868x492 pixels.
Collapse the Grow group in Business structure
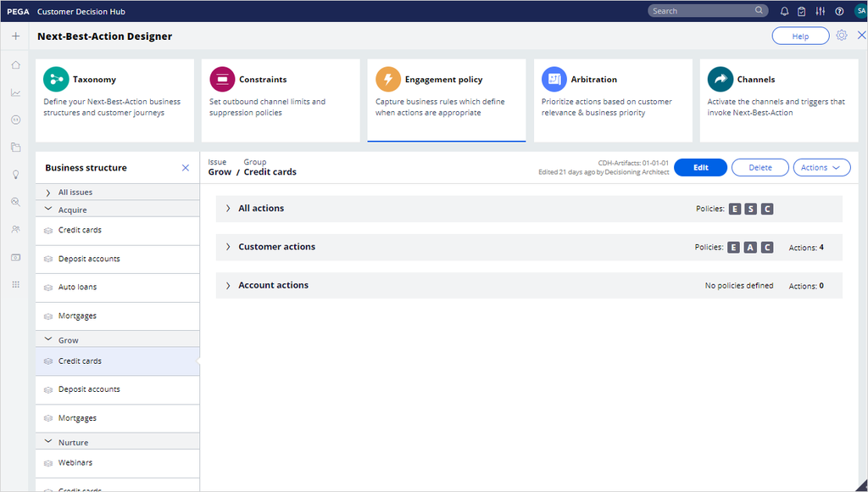tap(48, 338)
